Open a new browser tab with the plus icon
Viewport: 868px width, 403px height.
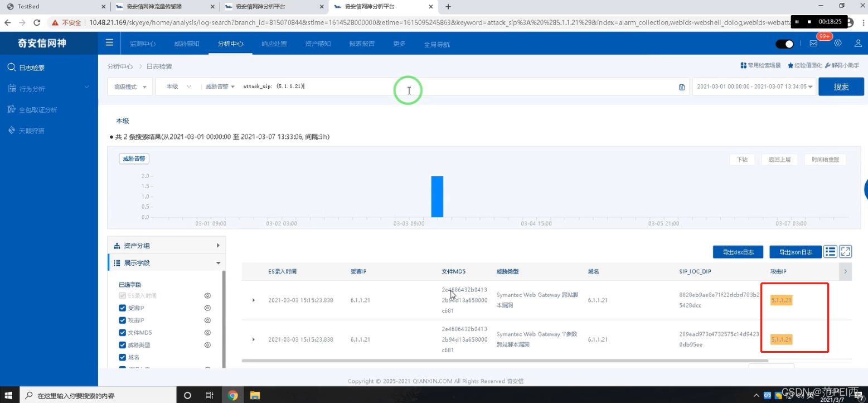point(448,7)
